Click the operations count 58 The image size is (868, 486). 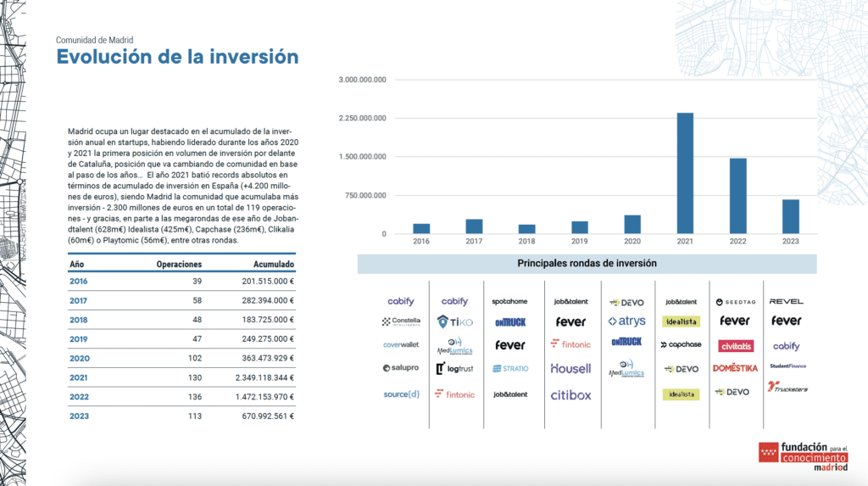197,300
